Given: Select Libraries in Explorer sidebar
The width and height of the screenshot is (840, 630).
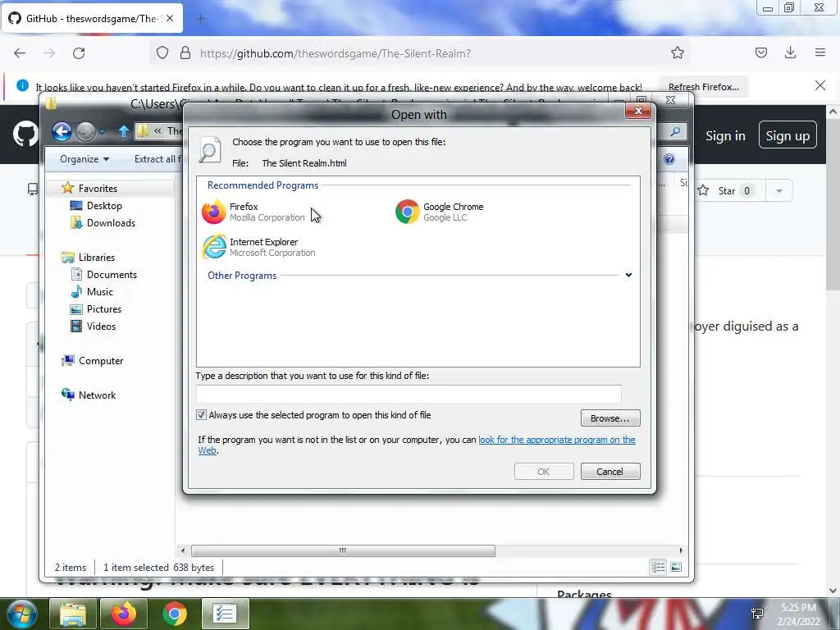Looking at the screenshot, I should point(97,258).
